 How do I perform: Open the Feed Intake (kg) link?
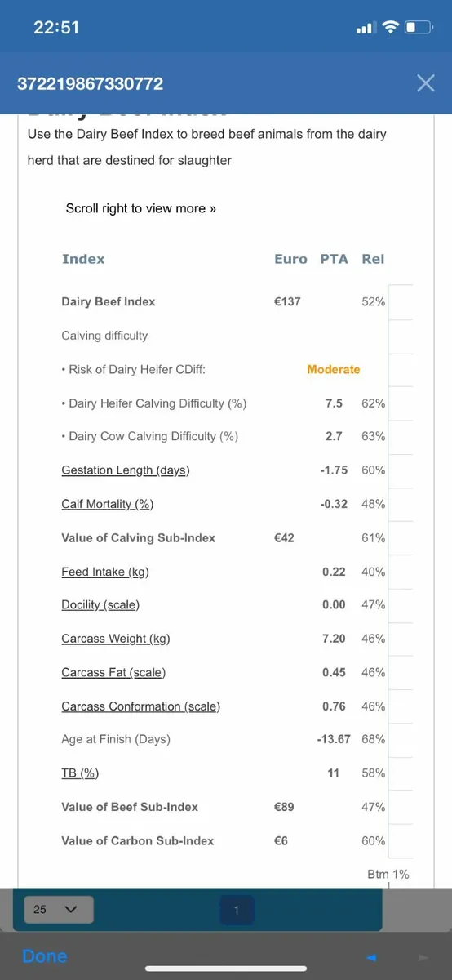[x=105, y=572]
